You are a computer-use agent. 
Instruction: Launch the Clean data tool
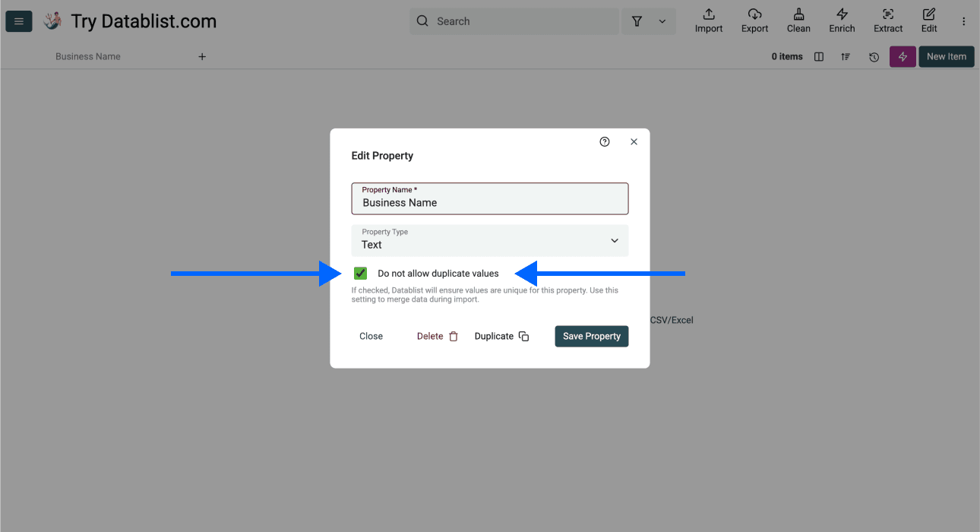[798, 21]
